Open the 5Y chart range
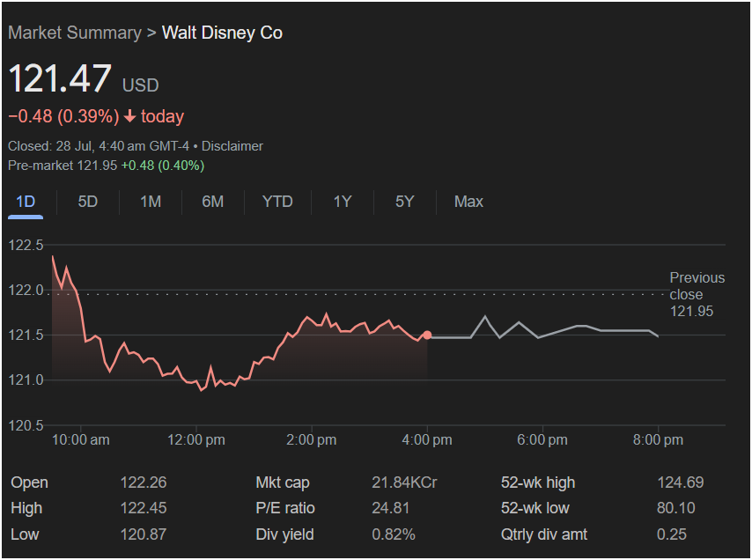The image size is (752, 560). click(x=404, y=202)
